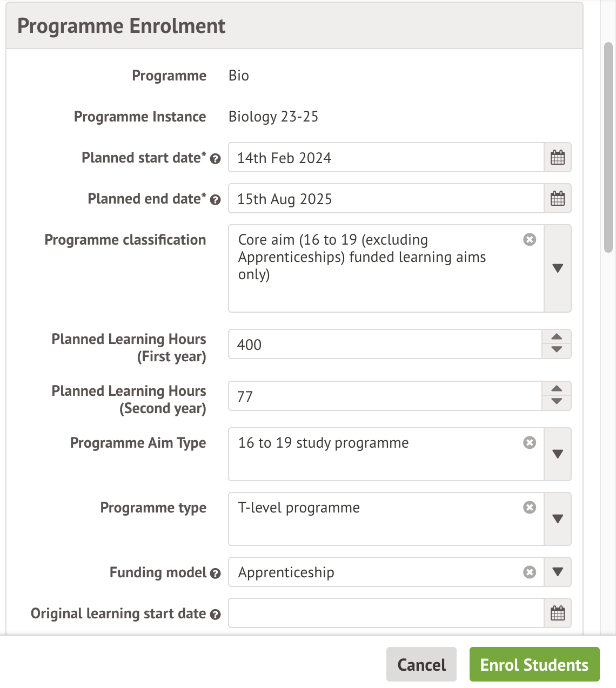Show help for Planned start date
The width and height of the screenshot is (616, 688).
(x=215, y=159)
